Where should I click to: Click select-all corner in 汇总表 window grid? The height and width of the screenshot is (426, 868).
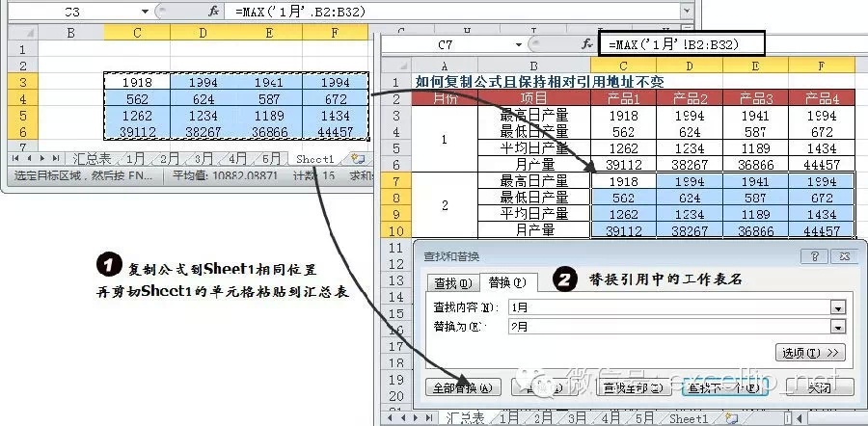(x=397, y=66)
